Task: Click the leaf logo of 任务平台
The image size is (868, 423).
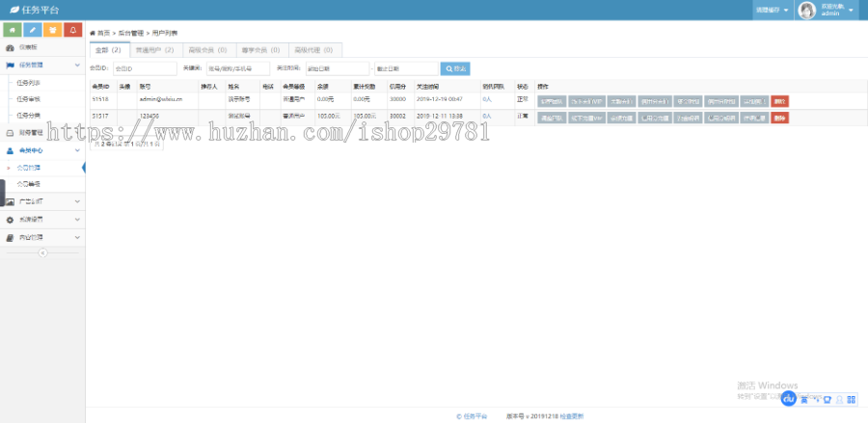Action: pos(14,10)
